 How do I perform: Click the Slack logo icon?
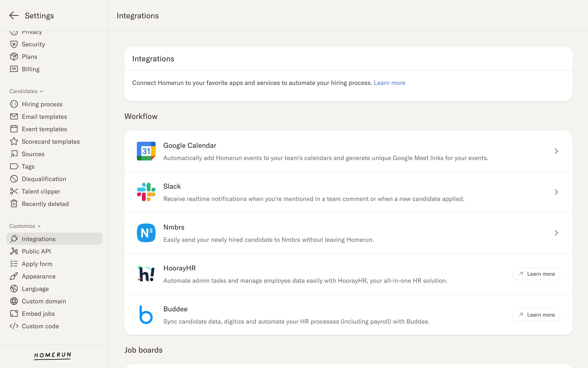(x=146, y=192)
